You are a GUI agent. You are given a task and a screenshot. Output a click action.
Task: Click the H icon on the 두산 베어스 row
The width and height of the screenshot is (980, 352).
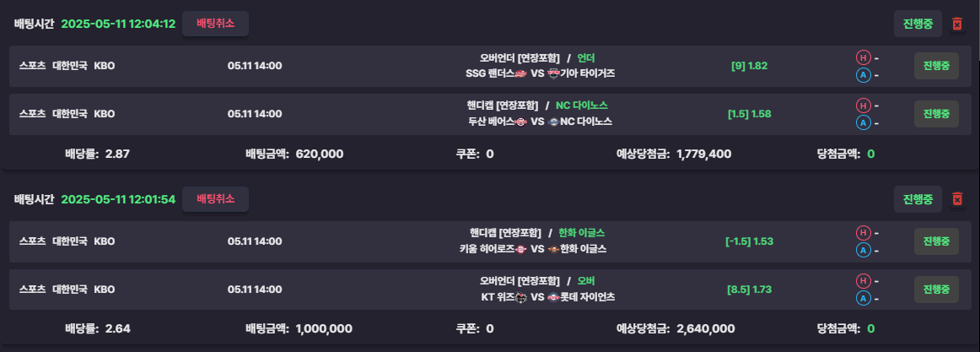pyautogui.click(x=863, y=106)
